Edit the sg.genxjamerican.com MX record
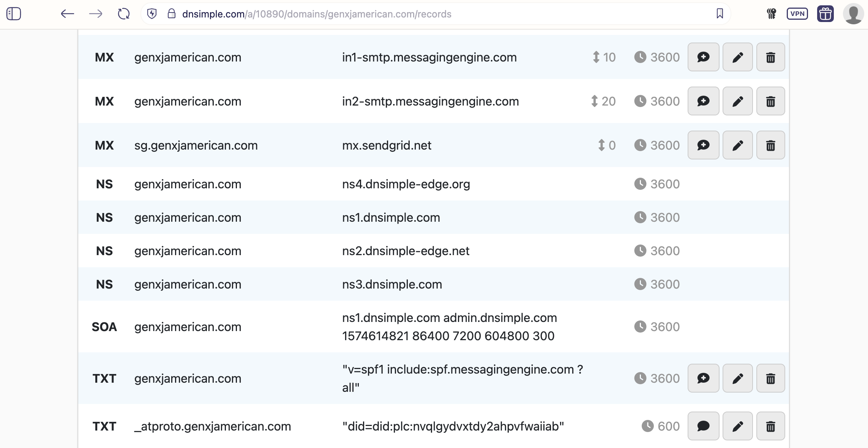This screenshot has height=448, width=868. click(737, 145)
